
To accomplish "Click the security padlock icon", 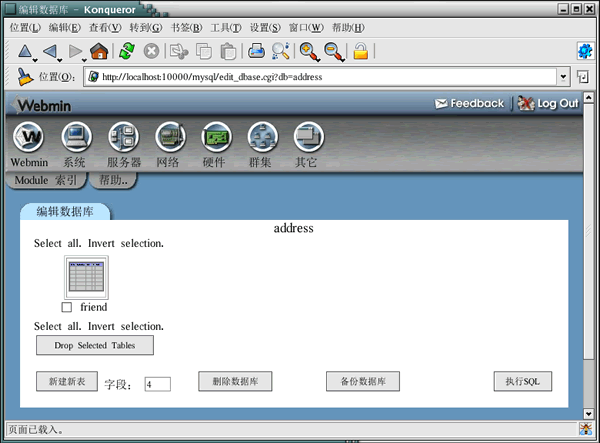I will 360,51.
